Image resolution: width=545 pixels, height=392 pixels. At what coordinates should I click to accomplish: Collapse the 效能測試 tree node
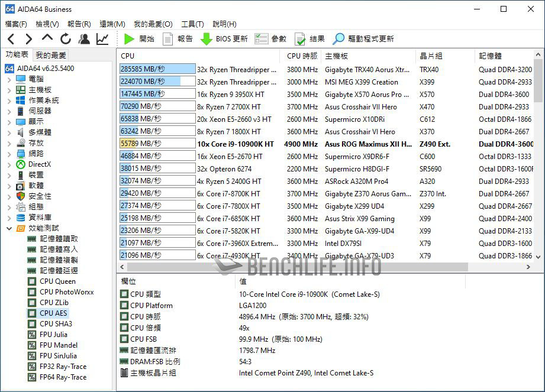(x=9, y=228)
